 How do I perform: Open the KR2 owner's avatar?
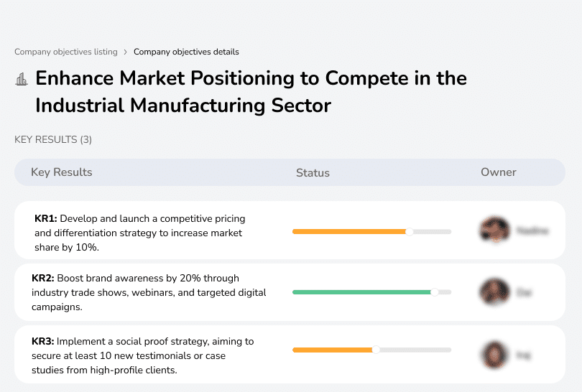494,292
